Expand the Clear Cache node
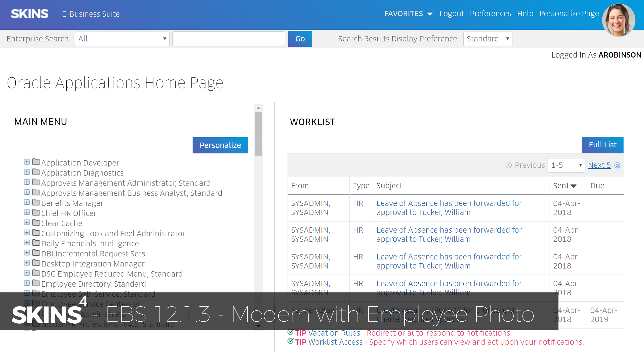Screen dimensions: 644x352 coord(27,222)
